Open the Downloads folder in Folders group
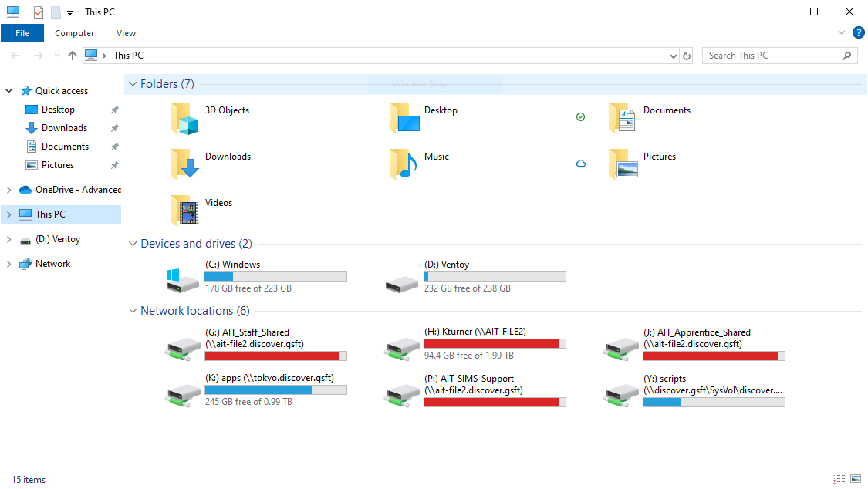 tap(184, 164)
